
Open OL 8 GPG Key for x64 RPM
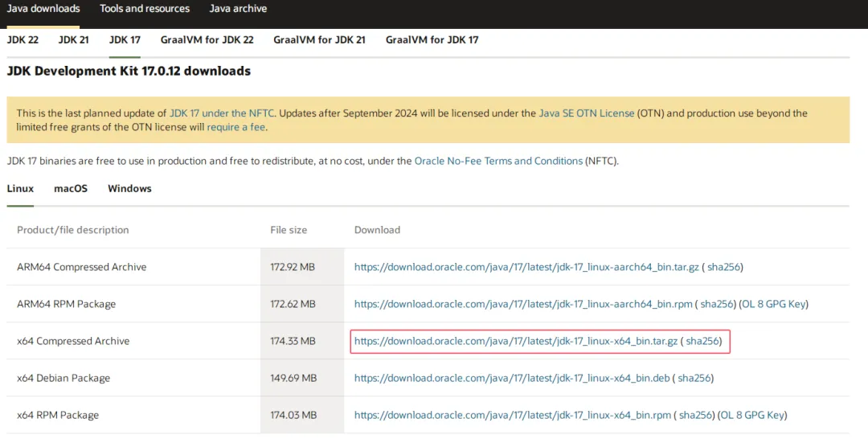click(751, 416)
